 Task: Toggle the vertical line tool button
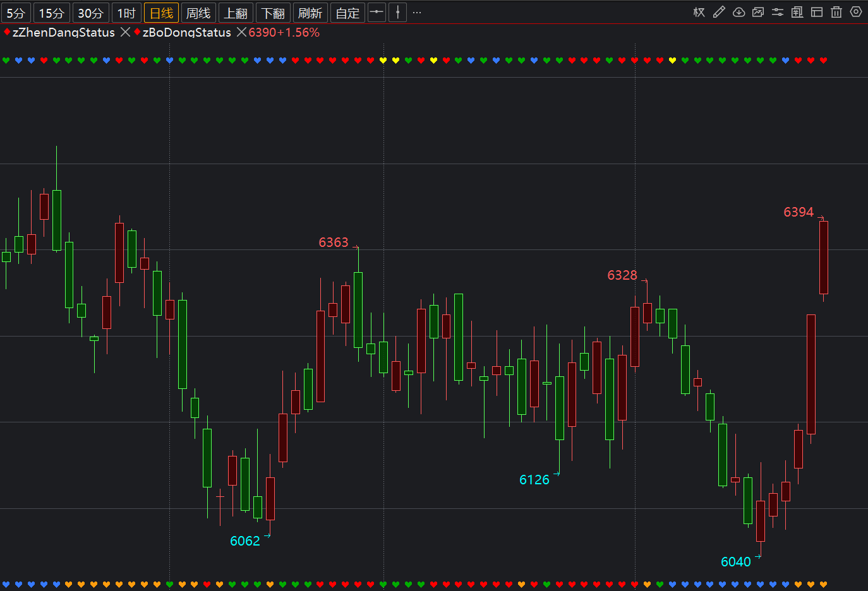397,12
